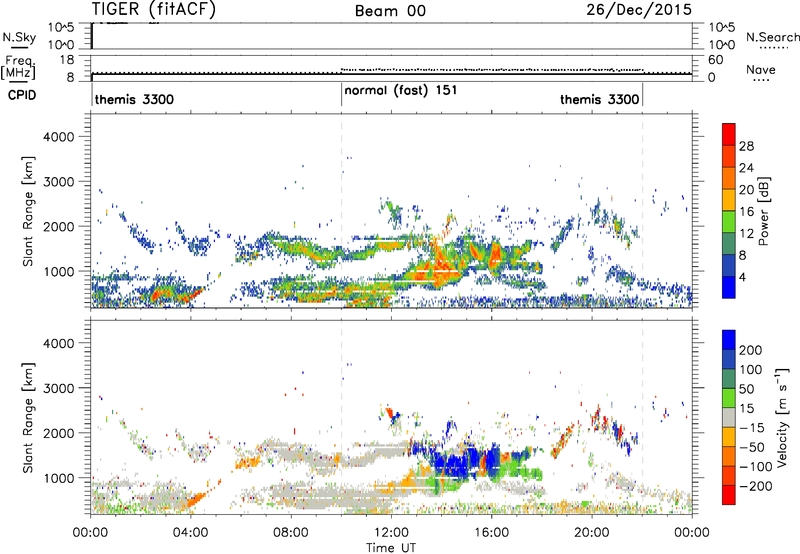Screen dimensions: 800x554
Task: Click the 4 tick on the power colorbar
Action: click(742, 277)
